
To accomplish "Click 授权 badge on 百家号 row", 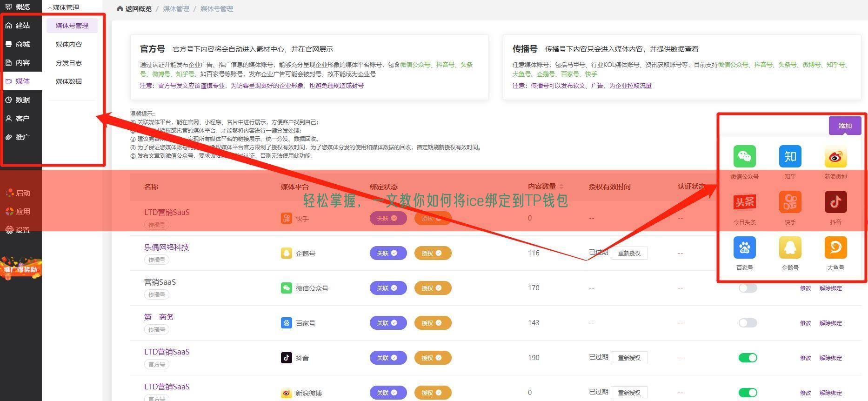I will [x=433, y=323].
